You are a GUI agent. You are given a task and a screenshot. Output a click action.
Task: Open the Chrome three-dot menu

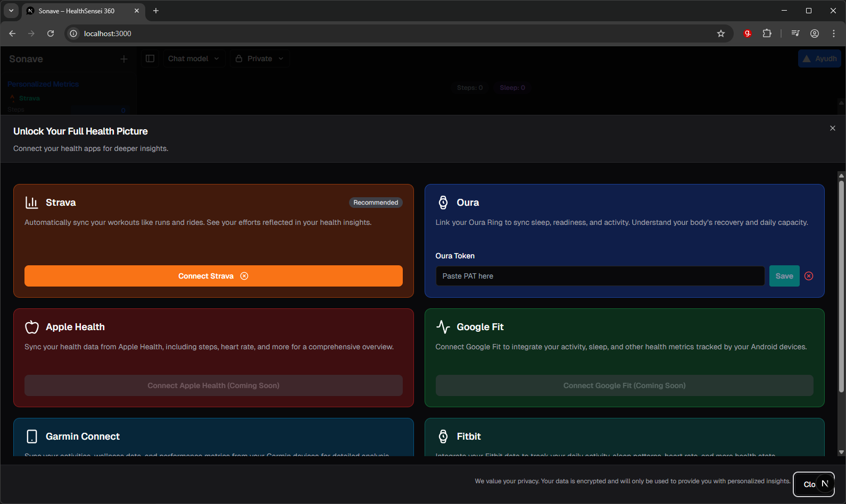point(834,33)
